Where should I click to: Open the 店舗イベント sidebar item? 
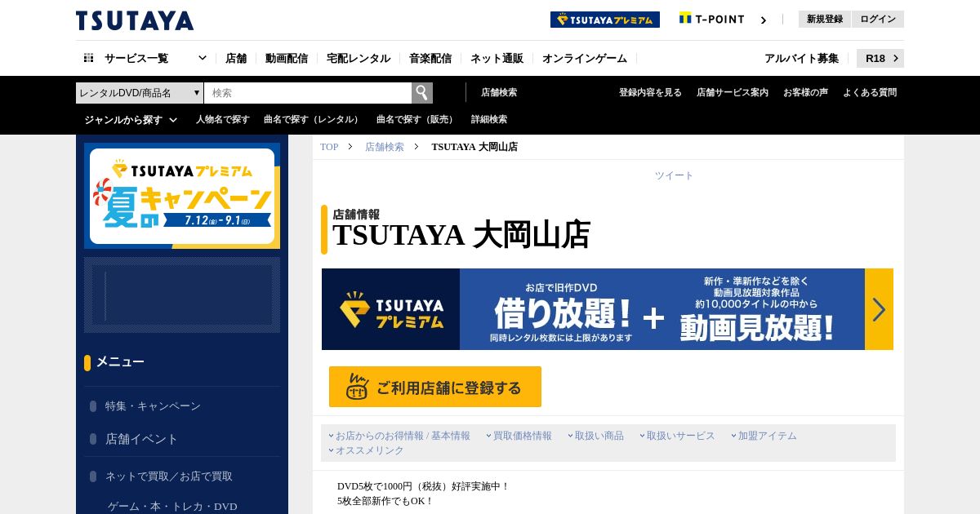pyautogui.click(x=141, y=439)
